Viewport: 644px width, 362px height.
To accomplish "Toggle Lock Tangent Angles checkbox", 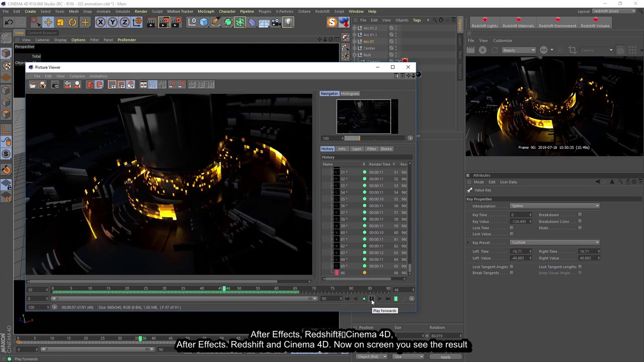I will pyautogui.click(x=512, y=266).
